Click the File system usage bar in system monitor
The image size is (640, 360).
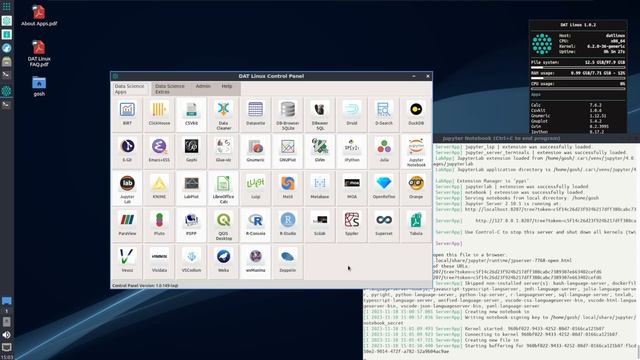coord(578,67)
